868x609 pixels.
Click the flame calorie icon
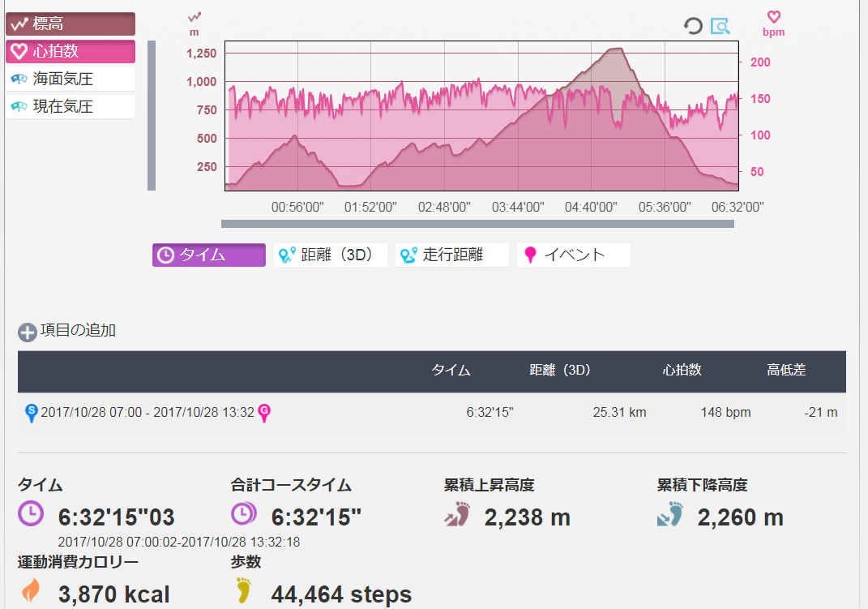point(31,592)
